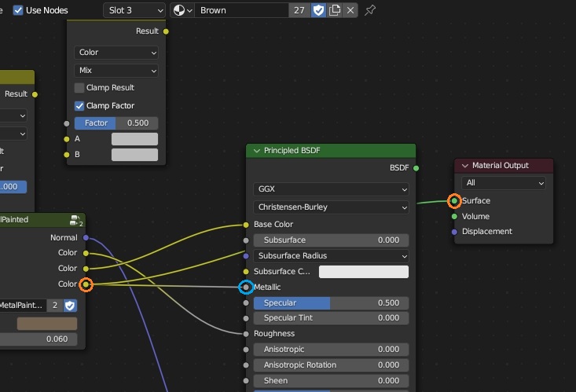Viewport: 576px width, 392px height.
Task: Click the BSDF output socket
Action: tap(416, 167)
